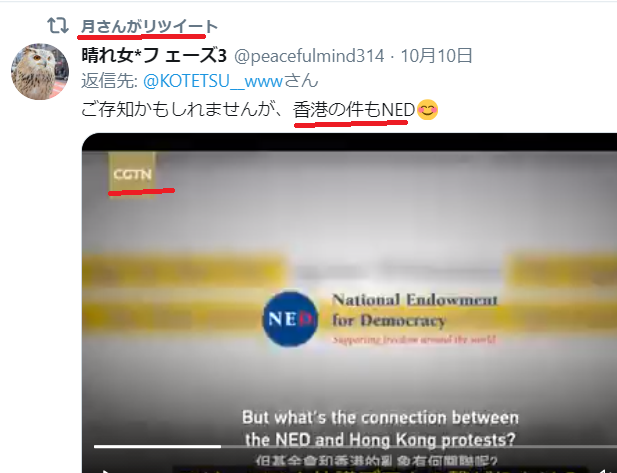The image size is (617, 473).
Task: Open the 晴れ女*フェーズ3 display name
Action: [x=154, y=55]
